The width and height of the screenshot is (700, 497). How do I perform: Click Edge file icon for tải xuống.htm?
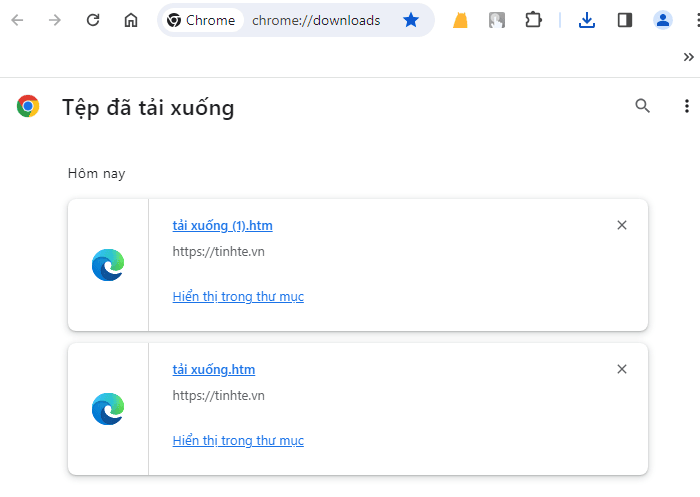[x=108, y=409]
